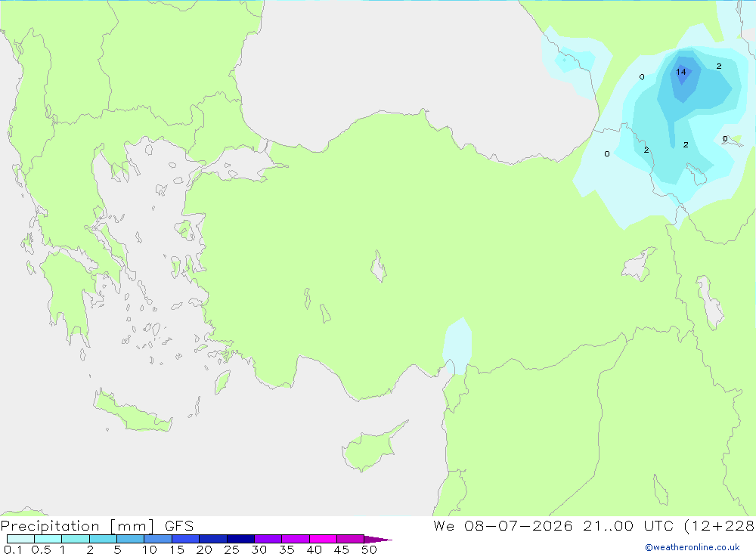Click the 40–45 mm magenta legend swatch
Image resolution: width=756 pixels, height=554 pixels.
click(x=323, y=539)
